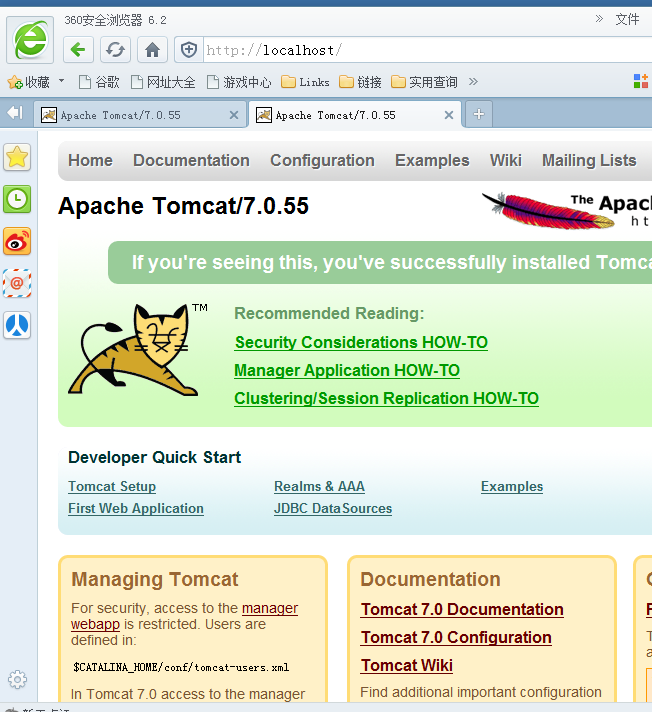
Task: Open the Wiki nav item
Action: click(505, 160)
